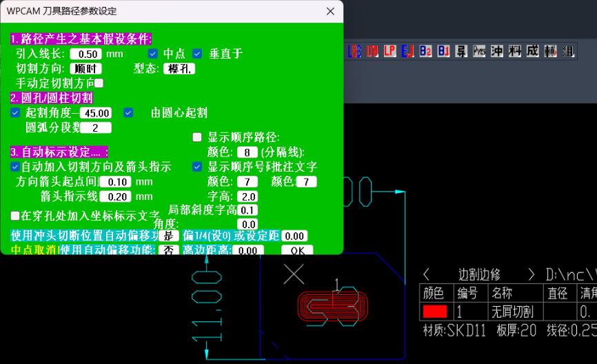
Task: Select the 成 toolbar icon
Action: [x=533, y=51]
